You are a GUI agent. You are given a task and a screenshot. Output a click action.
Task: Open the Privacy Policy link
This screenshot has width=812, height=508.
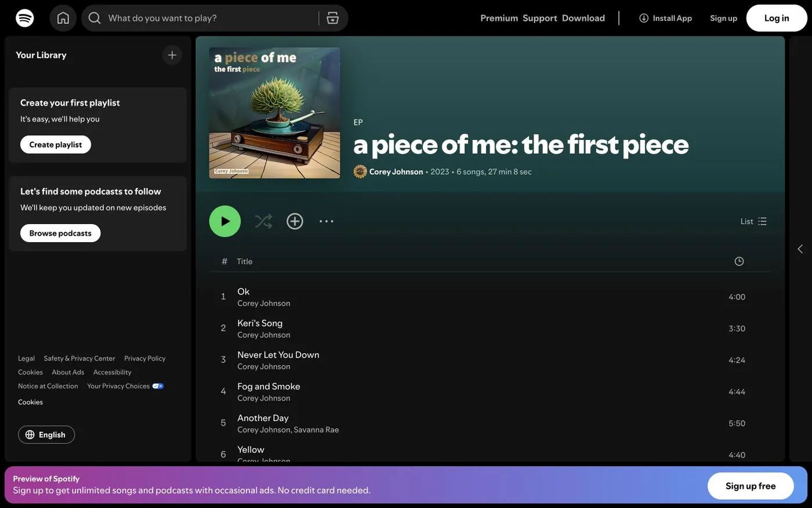(145, 358)
